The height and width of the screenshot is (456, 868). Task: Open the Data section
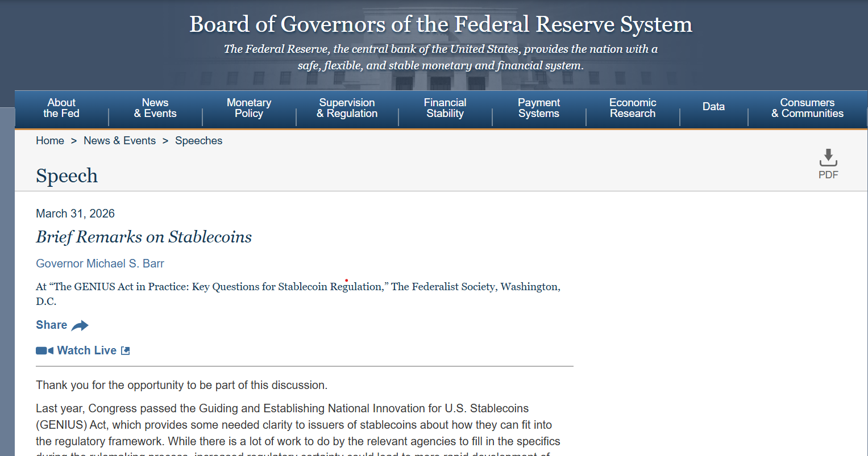(713, 106)
